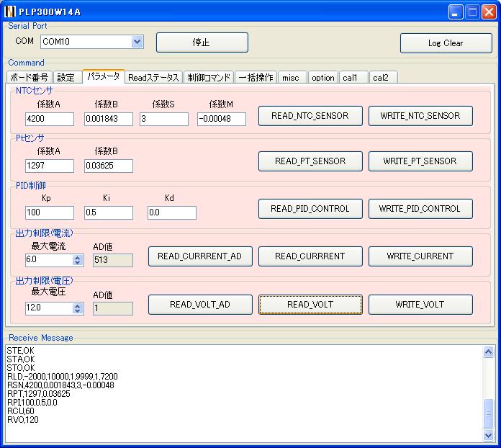Click READ_NTC_SENSOR button
The image size is (501, 448).
310,116
